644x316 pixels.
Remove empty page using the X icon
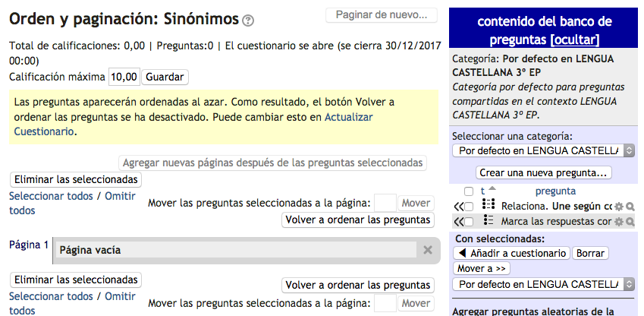click(428, 250)
